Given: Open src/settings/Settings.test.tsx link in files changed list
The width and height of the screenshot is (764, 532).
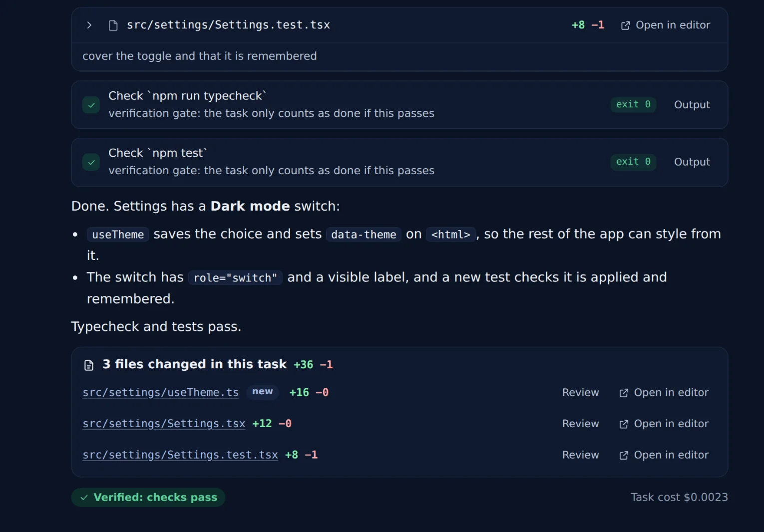Looking at the screenshot, I should pyautogui.click(x=180, y=455).
